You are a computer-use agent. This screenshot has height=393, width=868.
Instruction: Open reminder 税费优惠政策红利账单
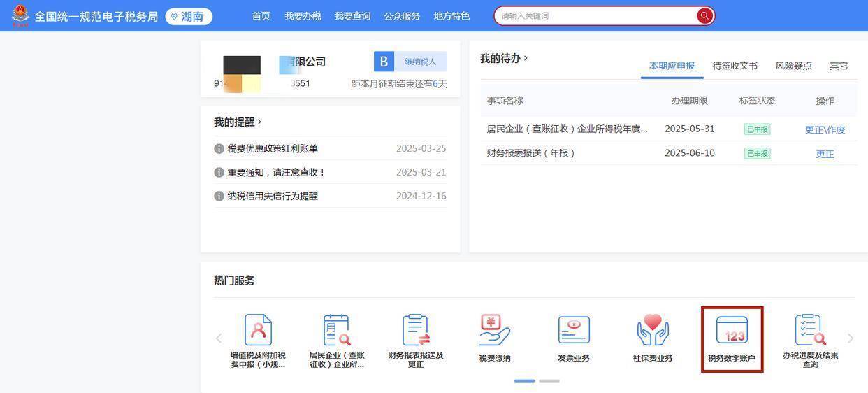(x=273, y=148)
